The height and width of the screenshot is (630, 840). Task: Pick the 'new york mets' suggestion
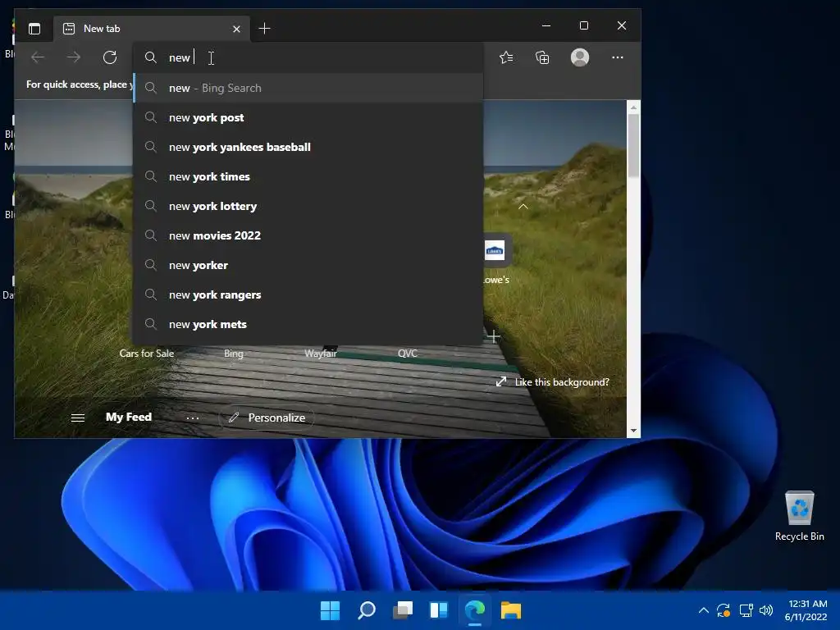tap(308, 324)
